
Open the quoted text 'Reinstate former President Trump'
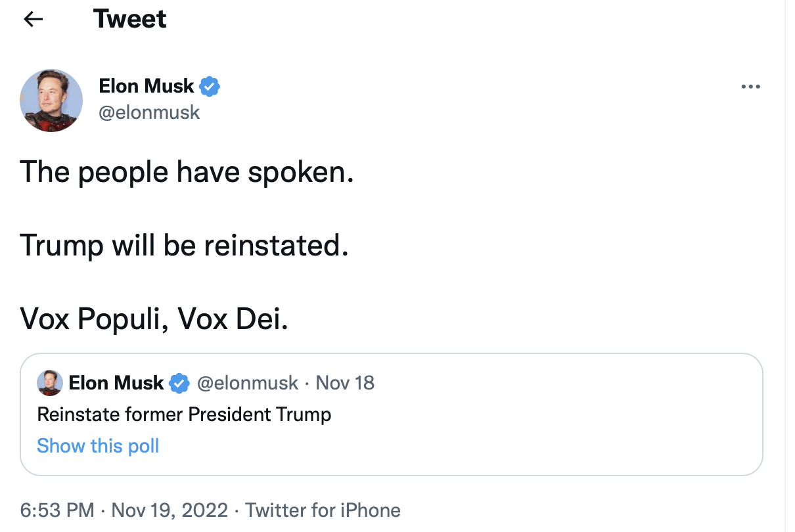point(184,414)
